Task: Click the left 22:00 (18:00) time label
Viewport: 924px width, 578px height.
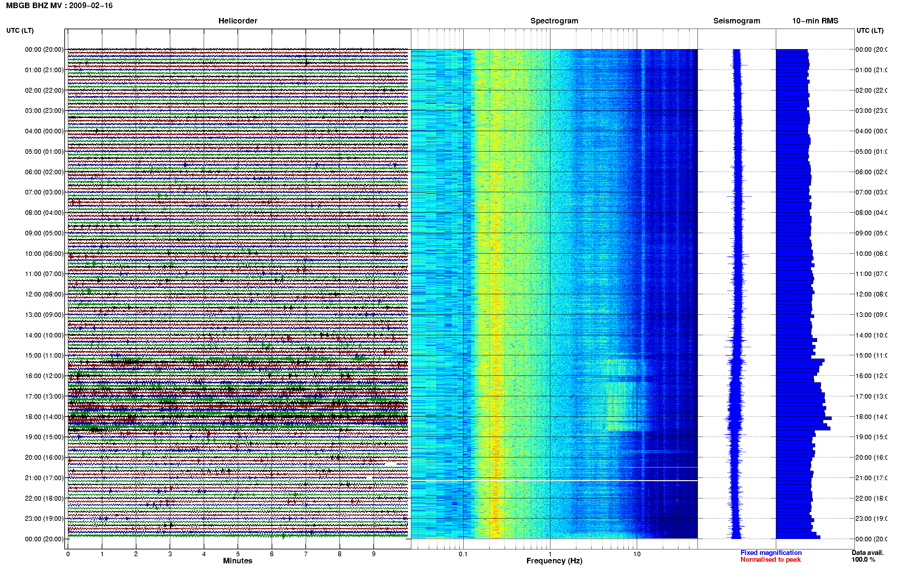Action: click(x=44, y=498)
